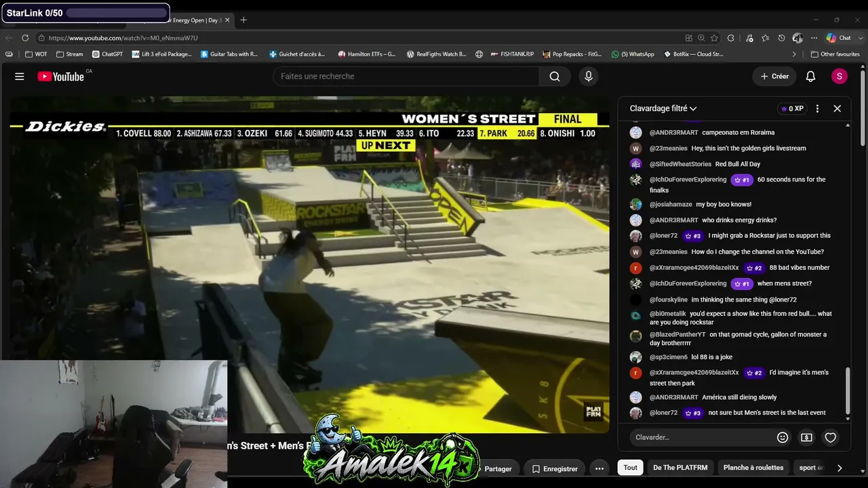Viewport: 868px width, 488px height.
Task: Click the skateboarding video player
Action: point(309,264)
